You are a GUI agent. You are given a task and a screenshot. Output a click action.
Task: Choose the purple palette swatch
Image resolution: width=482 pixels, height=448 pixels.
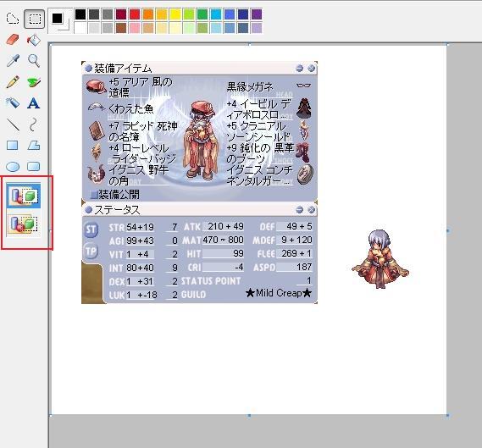coord(257,14)
